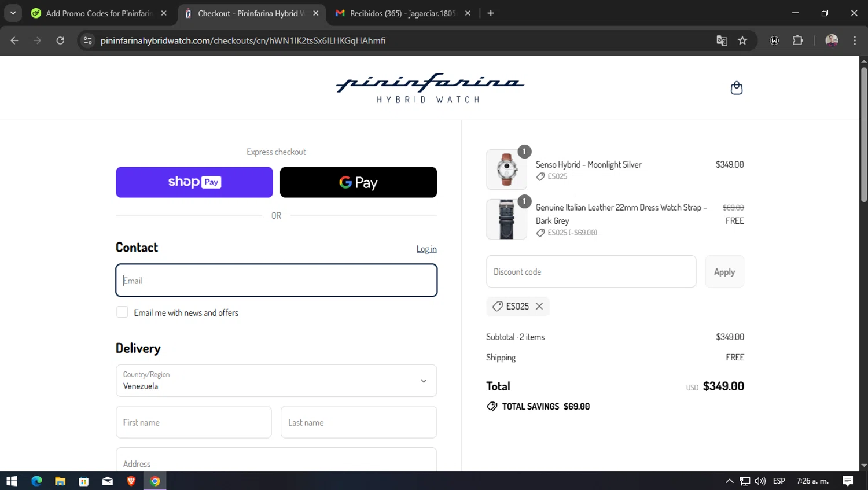Close the Checkout - Pininfarina Hybrid tab
The image size is (868, 490).
tap(315, 13)
